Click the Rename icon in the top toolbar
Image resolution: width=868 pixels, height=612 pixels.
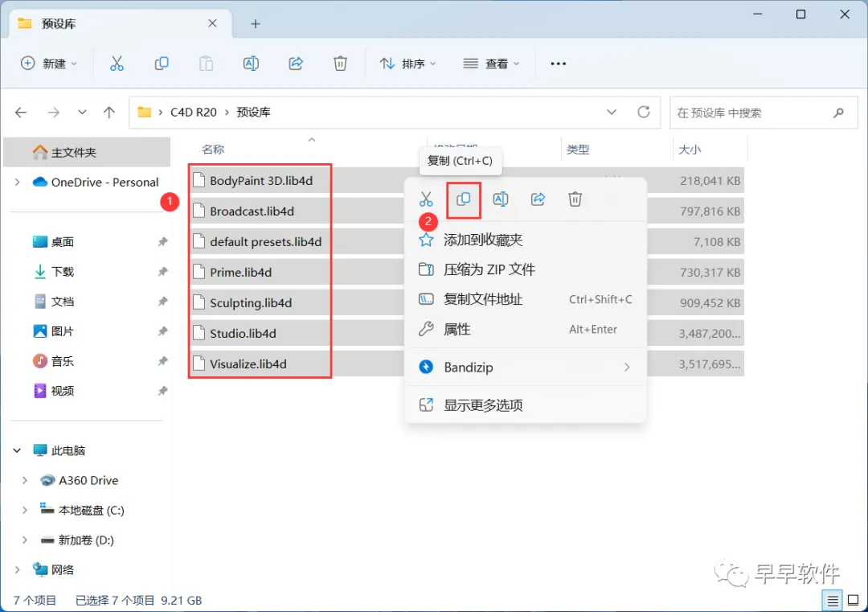point(251,64)
